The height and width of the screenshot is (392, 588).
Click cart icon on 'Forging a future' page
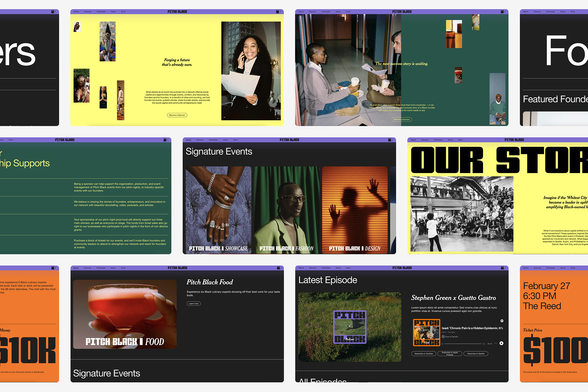(x=277, y=12)
